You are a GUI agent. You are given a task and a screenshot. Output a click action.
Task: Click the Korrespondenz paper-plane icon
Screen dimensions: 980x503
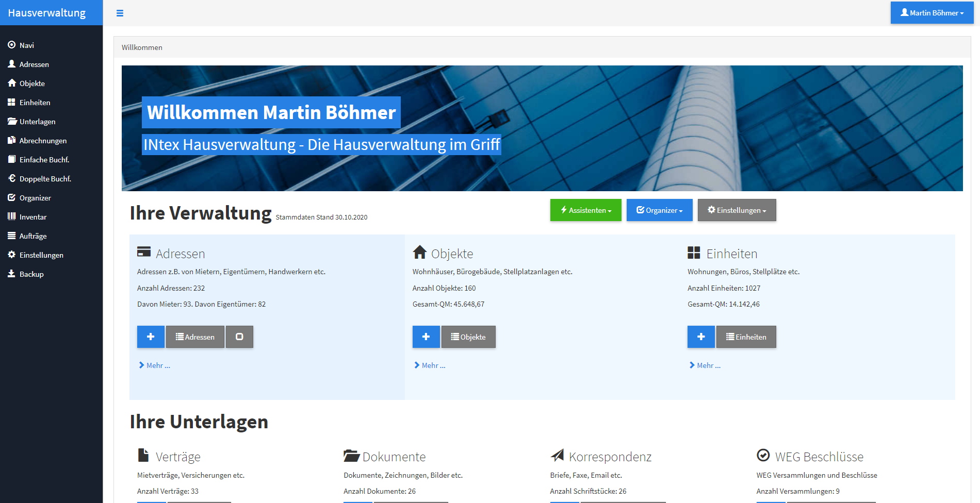tap(557, 455)
